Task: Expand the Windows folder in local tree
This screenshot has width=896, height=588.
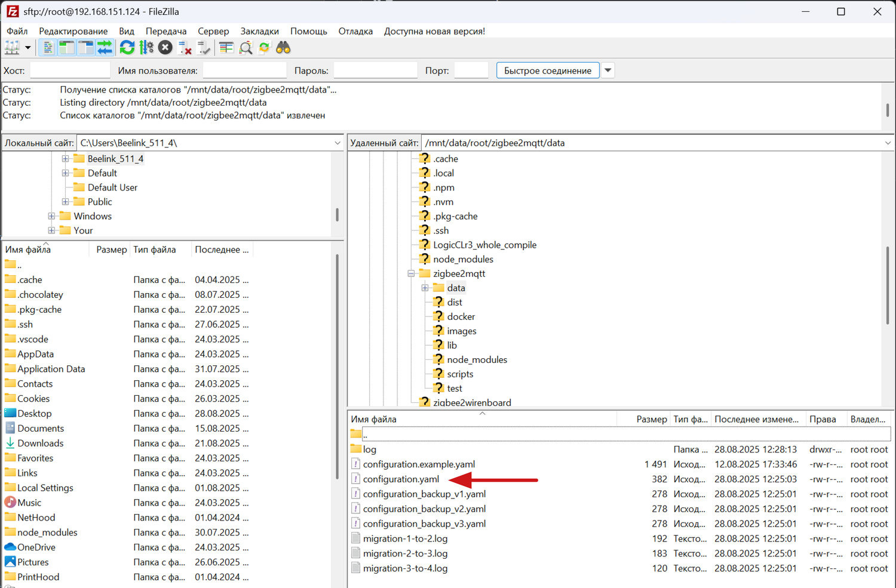Action: tap(51, 216)
